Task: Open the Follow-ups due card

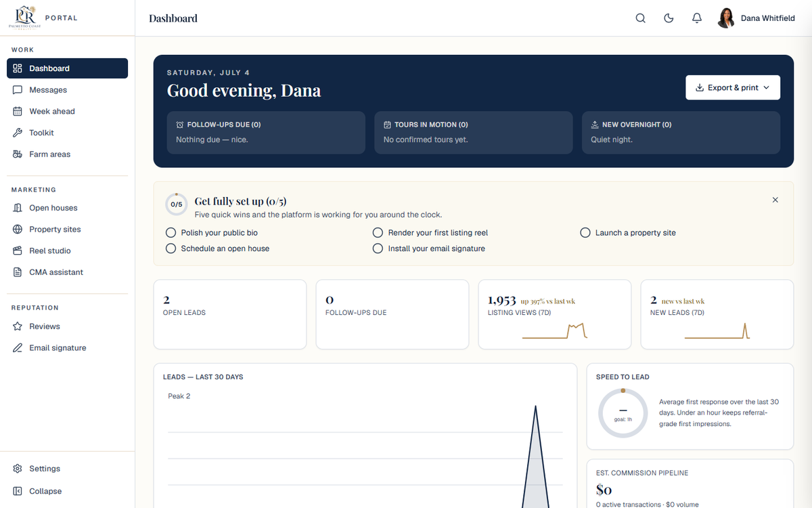Action: pyautogui.click(x=266, y=133)
